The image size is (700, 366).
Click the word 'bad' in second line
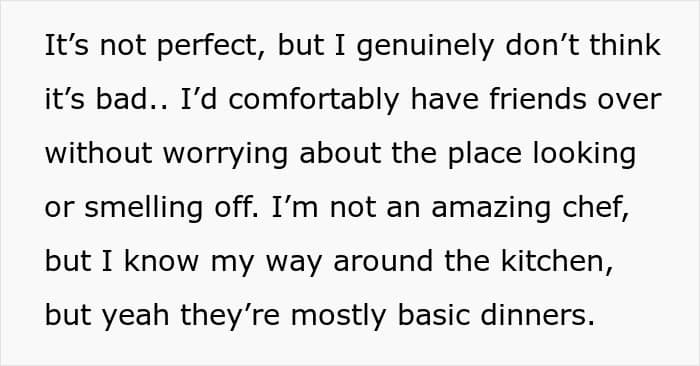pos(121,99)
